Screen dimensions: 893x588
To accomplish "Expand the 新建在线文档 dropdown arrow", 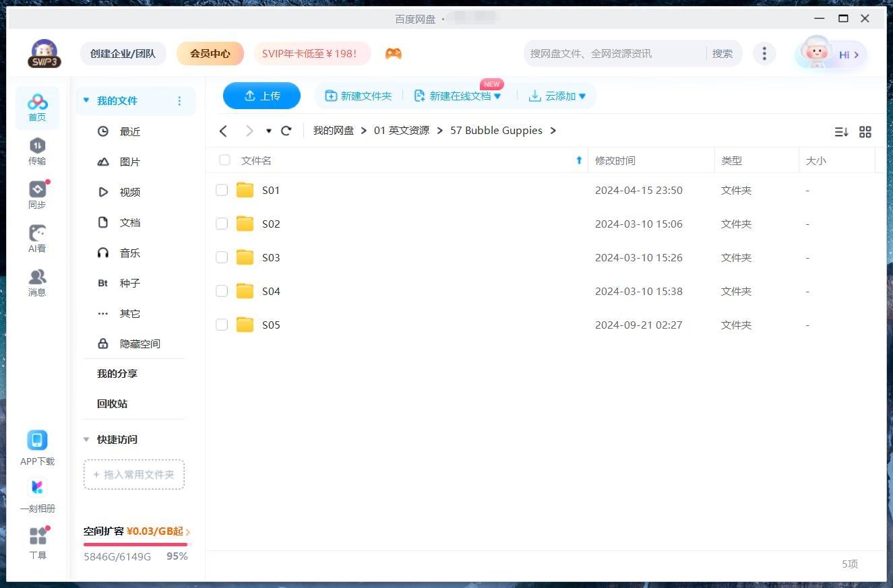I will (x=497, y=96).
